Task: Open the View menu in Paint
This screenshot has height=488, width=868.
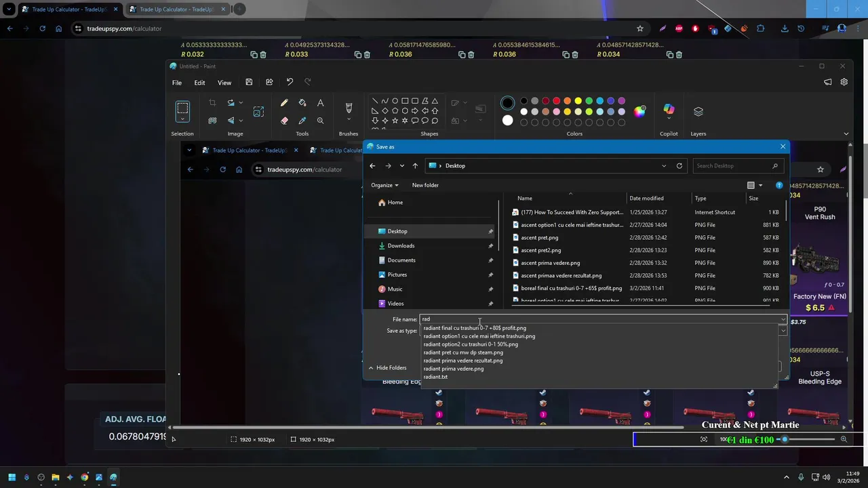Action: point(224,83)
